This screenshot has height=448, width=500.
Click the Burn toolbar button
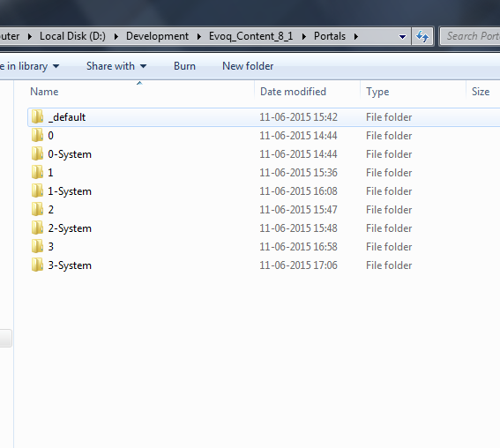click(184, 66)
